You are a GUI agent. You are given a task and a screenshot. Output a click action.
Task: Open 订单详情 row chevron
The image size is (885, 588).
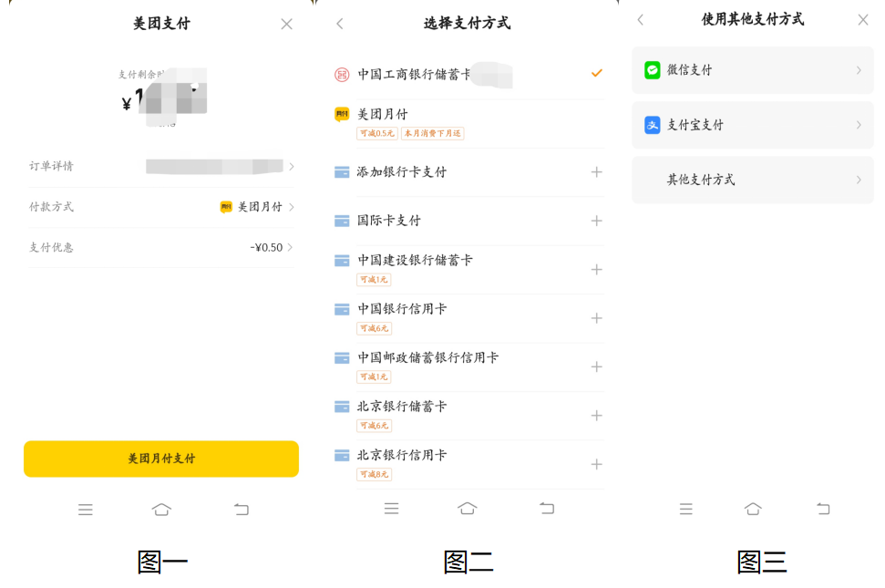[x=292, y=167]
